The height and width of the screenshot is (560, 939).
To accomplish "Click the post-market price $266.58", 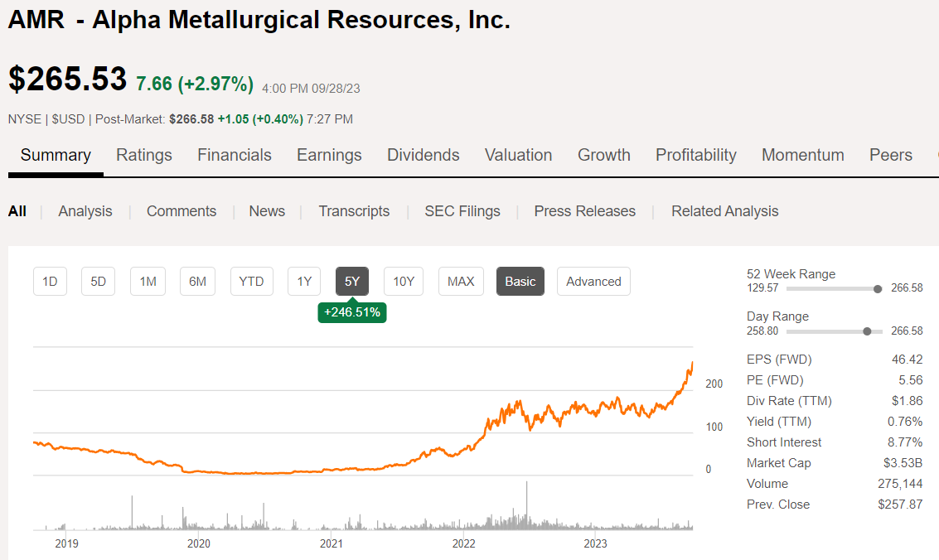I will pos(191,119).
